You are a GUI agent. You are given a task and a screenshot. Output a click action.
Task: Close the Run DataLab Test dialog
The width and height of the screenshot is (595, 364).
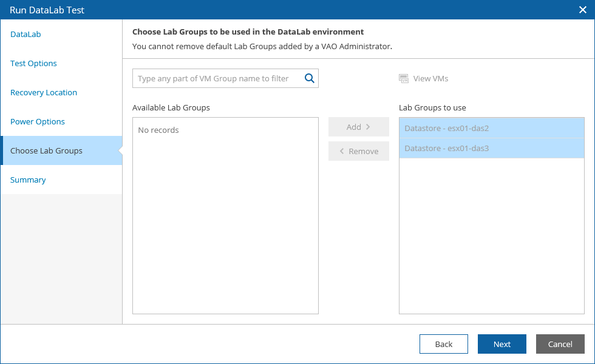tap(583, 10)
